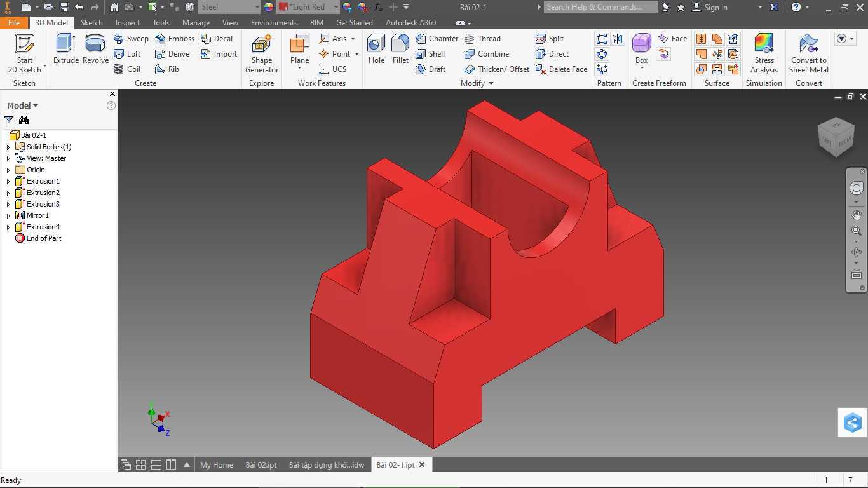
Task: Open the browser find binoculars icon
Action: click(24, 120)
